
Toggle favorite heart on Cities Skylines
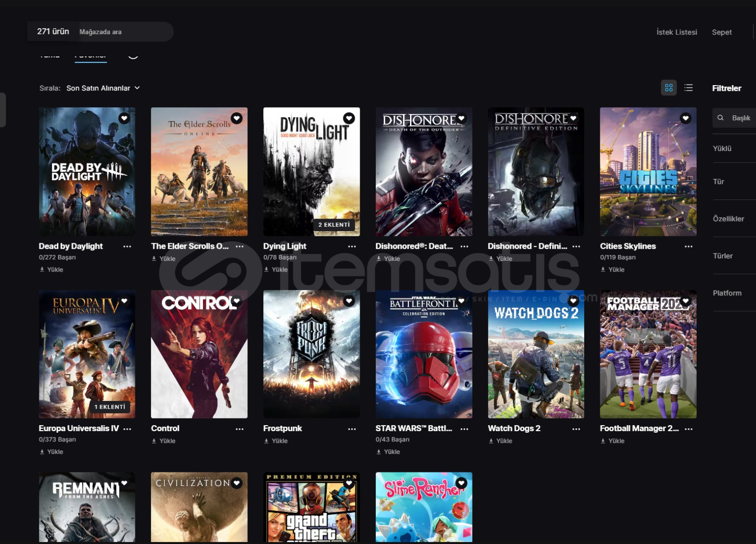tap(685, 118)
